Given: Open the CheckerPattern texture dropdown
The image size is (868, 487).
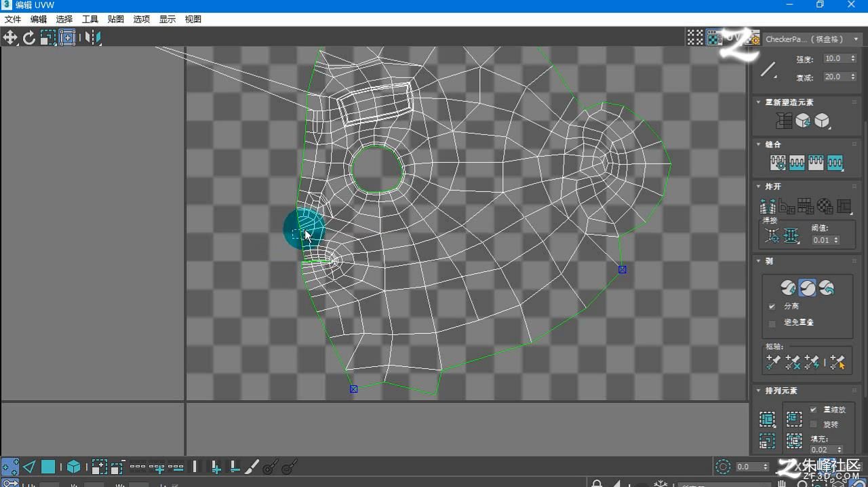Looking at the screenshot, I should point(812,39).
